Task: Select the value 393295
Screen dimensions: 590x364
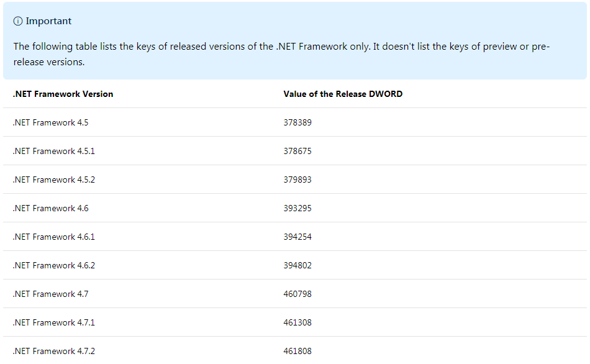Action: (297, 209)
